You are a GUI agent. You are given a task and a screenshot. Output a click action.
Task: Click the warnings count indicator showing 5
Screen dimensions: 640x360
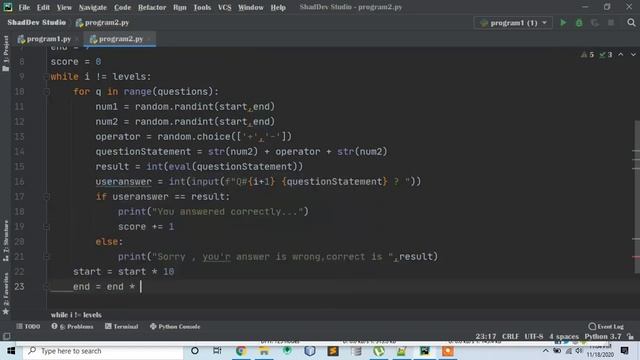point(587,55)
